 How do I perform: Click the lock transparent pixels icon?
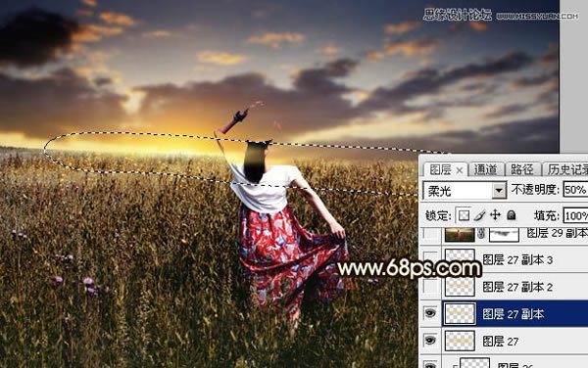pos(464,215)
